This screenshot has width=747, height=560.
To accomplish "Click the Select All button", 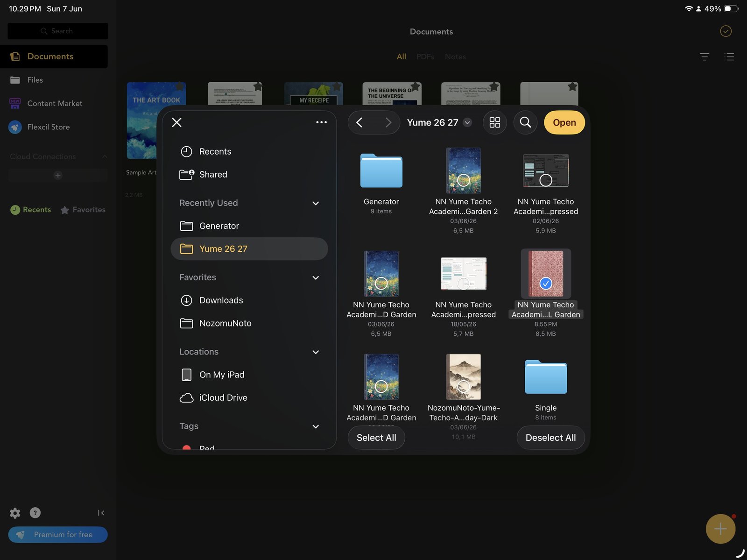I will point(376,438).
